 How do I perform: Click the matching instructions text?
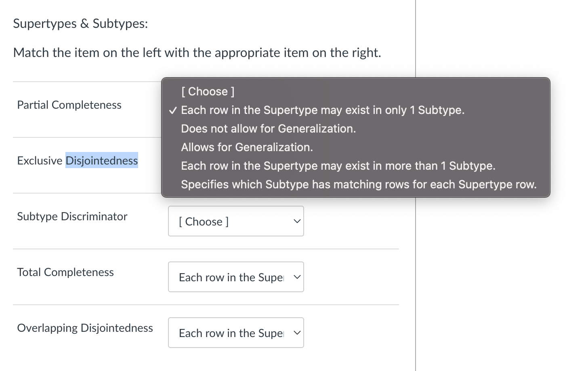coord(197,52)
